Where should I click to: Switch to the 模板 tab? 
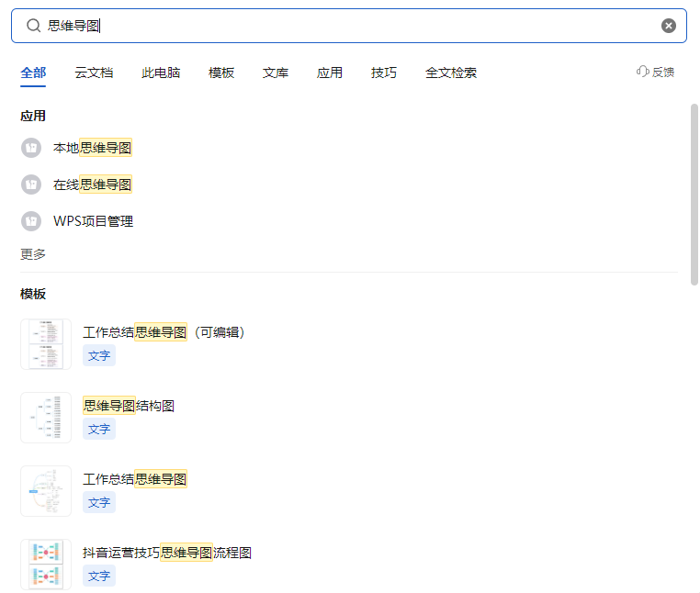pos(221,73)
